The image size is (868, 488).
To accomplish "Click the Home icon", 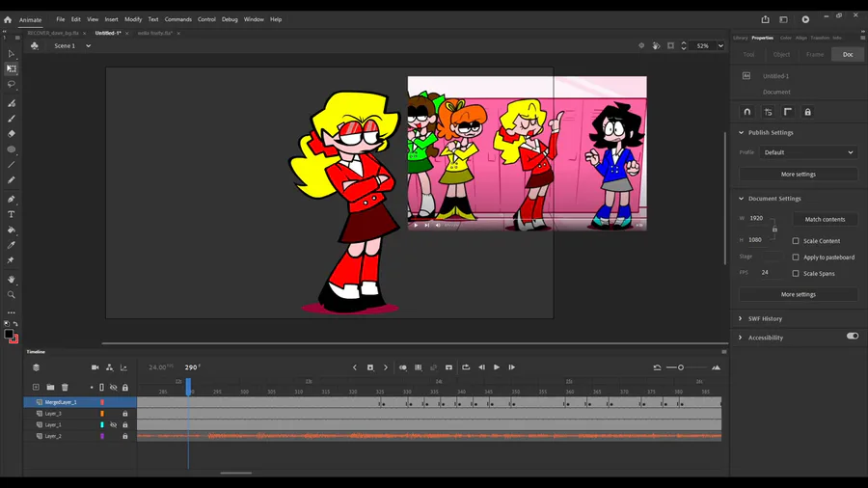I will click(8, 19).
